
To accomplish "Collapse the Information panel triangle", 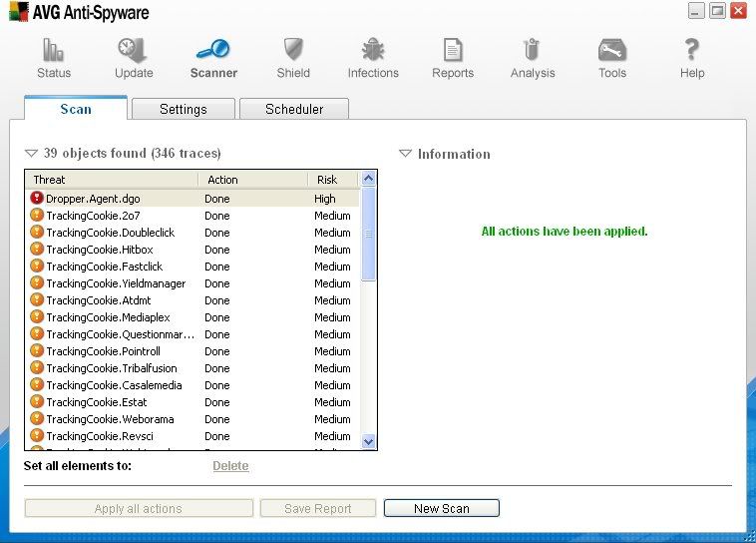I will click(405, 154).
